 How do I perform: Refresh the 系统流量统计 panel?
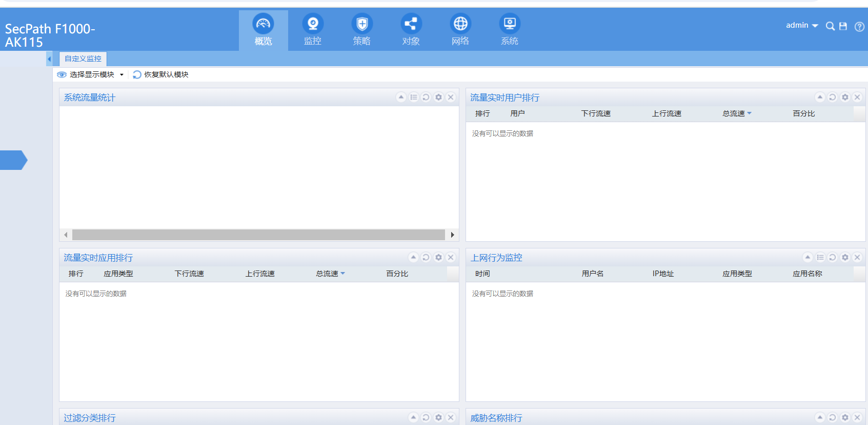426,97
